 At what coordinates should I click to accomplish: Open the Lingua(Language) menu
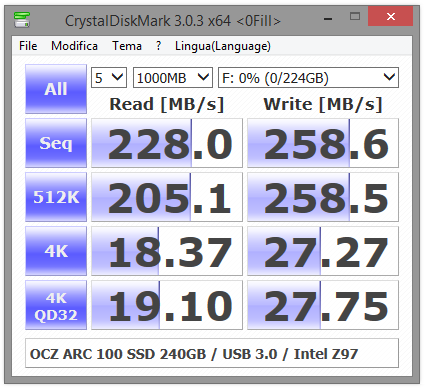click(223, 46)
